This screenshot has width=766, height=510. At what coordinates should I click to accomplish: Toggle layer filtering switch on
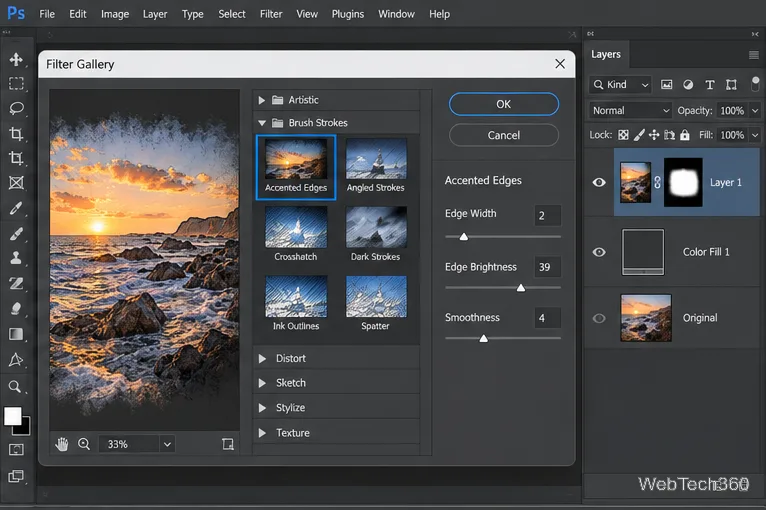tap(755, 84)
